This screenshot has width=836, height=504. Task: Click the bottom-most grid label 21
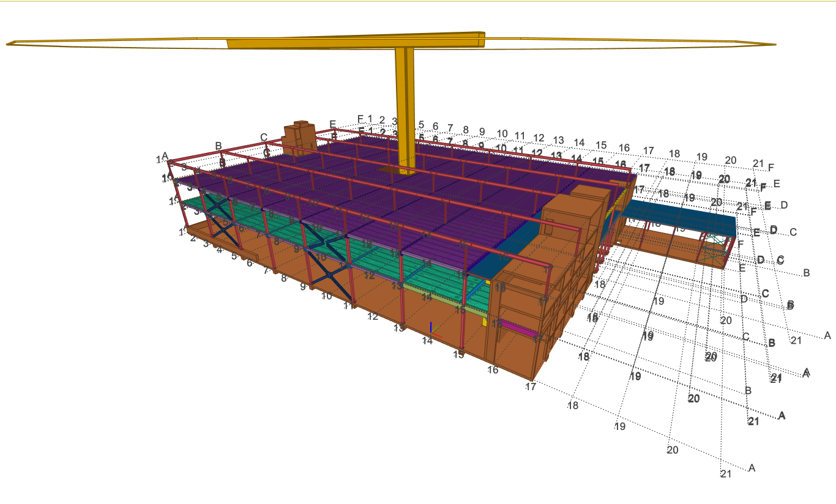[x=726, y=474]
